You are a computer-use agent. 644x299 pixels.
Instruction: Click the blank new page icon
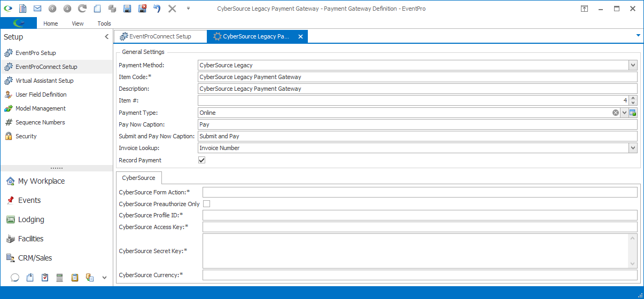coord(97,9)
